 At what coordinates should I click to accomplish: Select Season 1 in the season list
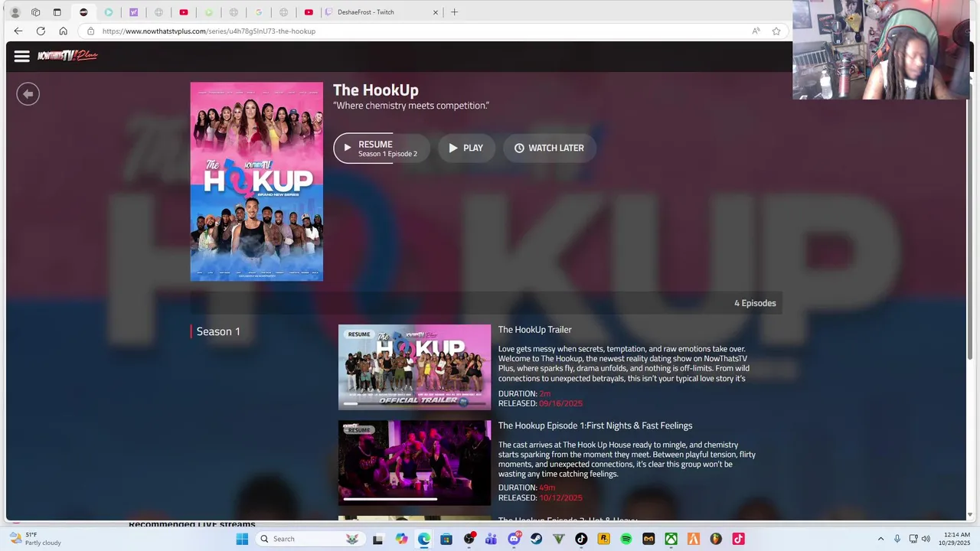(x=218, y=331)
